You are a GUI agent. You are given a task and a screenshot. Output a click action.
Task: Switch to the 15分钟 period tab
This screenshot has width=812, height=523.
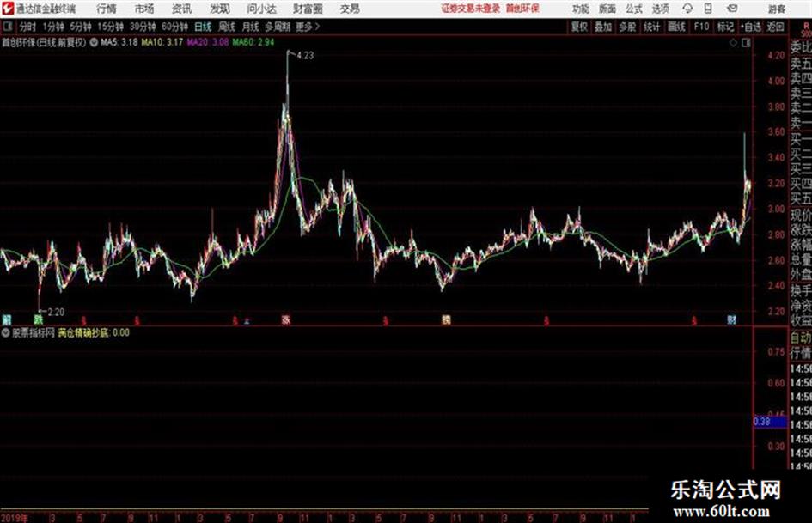coord(111,27)
